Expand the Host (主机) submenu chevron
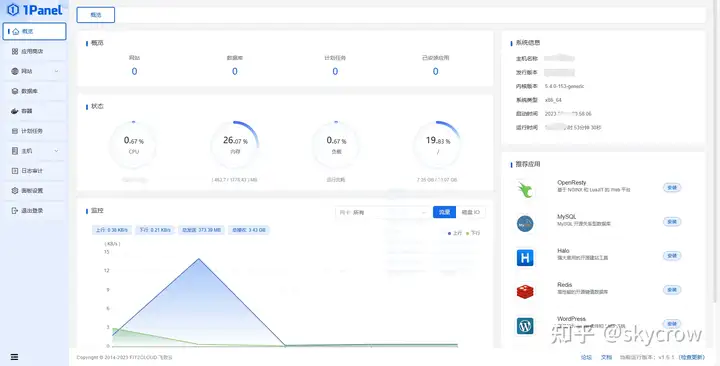 click(x=56, y=151)
